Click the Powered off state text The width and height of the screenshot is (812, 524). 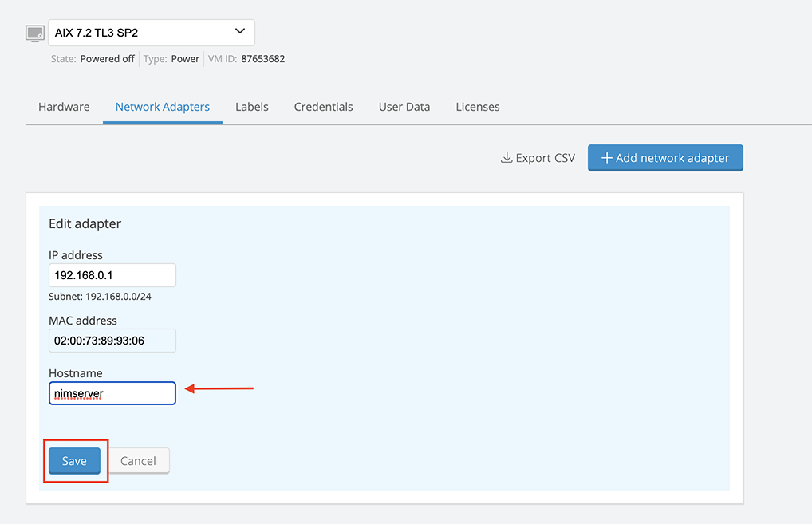tap(107, 59)
